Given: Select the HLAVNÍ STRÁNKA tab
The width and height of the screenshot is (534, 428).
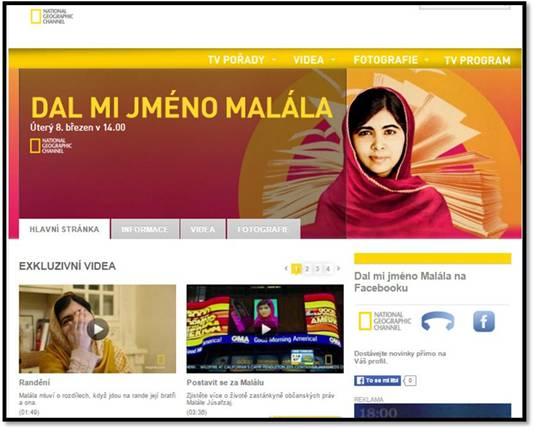Looking at the screenshot, I should point(64,229).
